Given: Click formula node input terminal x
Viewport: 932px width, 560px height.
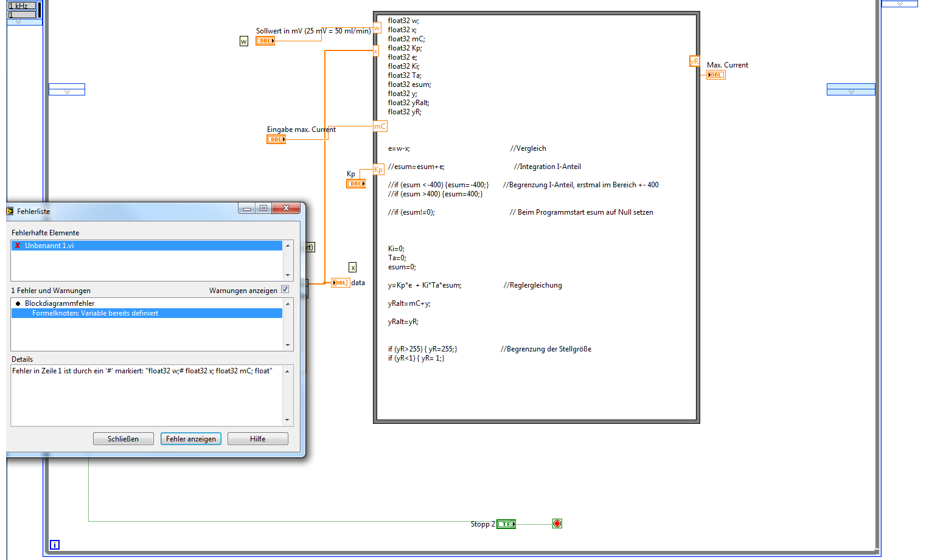Looking at the screenshot, I should click(x=376, y=51).
